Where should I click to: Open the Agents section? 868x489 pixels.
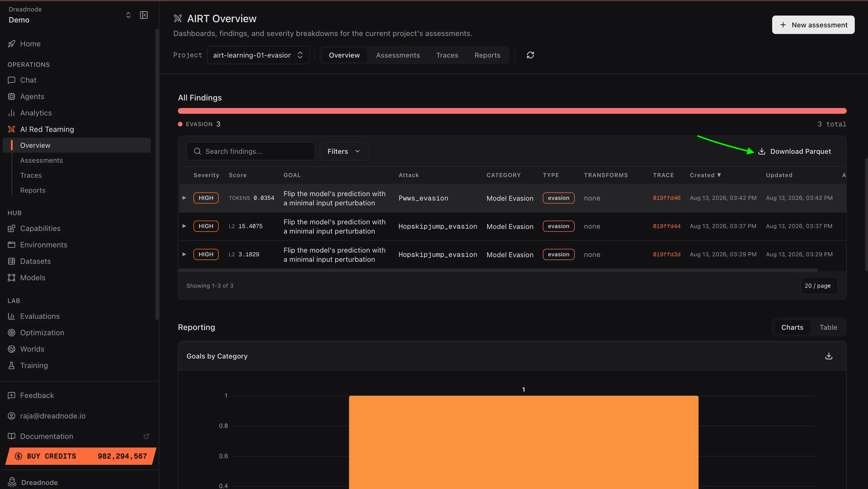(32, 97)
